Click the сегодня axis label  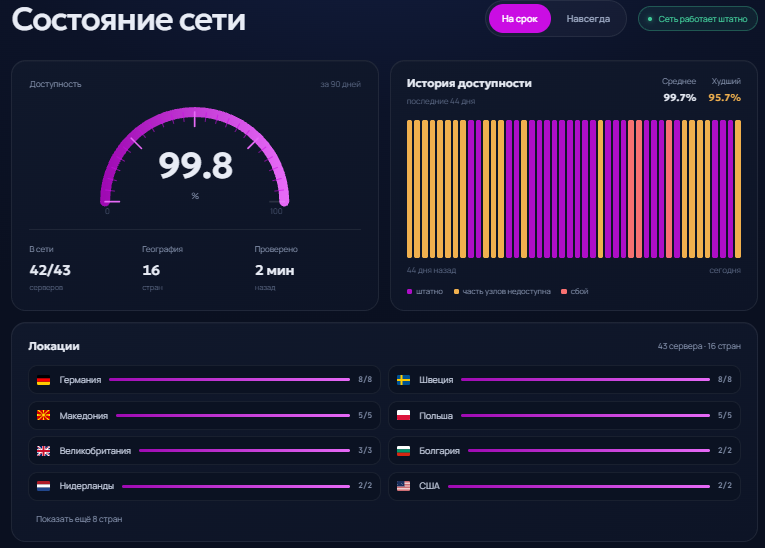[725, 270]
